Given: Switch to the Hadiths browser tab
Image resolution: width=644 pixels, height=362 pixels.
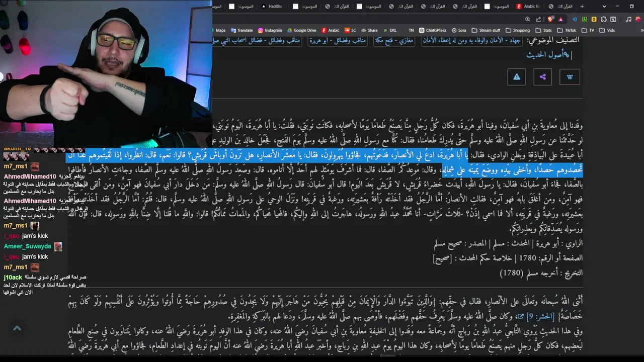Looking at the screenshot, I should pyautogui.click(x=272, y=7).
